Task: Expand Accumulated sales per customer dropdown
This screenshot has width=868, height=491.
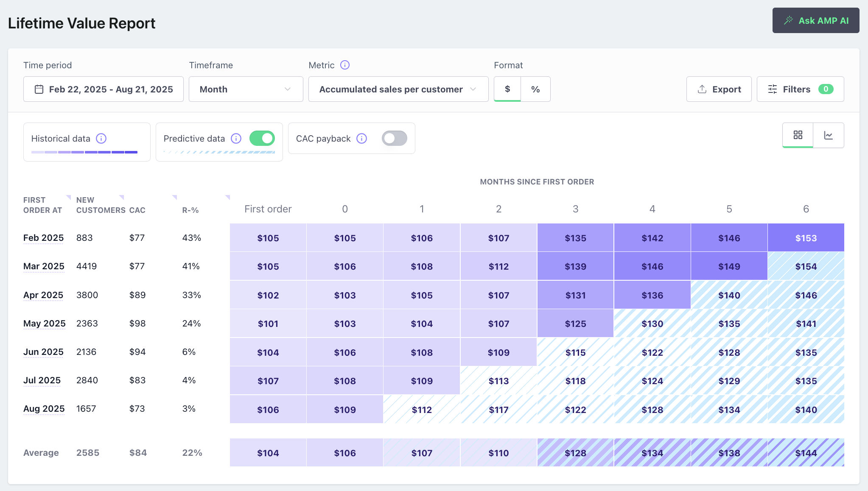Action: pos(398,89)
